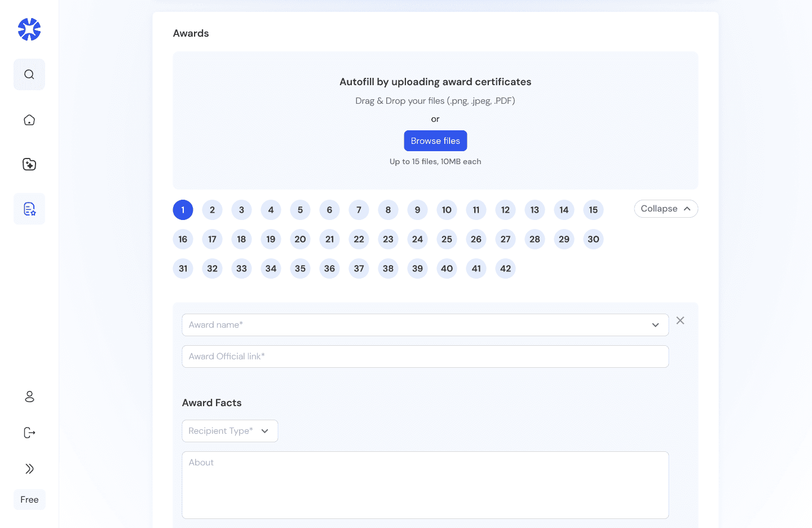
Task: Select award number 5
Action: click(300, 210)
